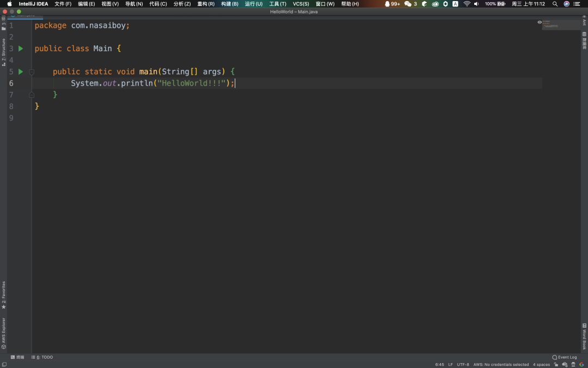Open the Word Book tool window
Screen dimensions: 588x368
(x=584, y=336)
